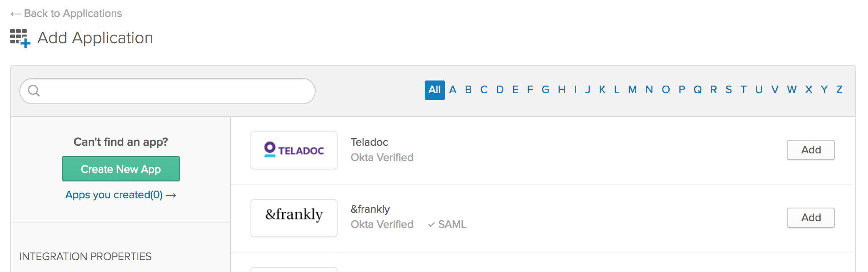Open the &frankly logo thumbnail
Image resolution: width=868 pixels, height=272 pixels.
click(x=294, y=218)
